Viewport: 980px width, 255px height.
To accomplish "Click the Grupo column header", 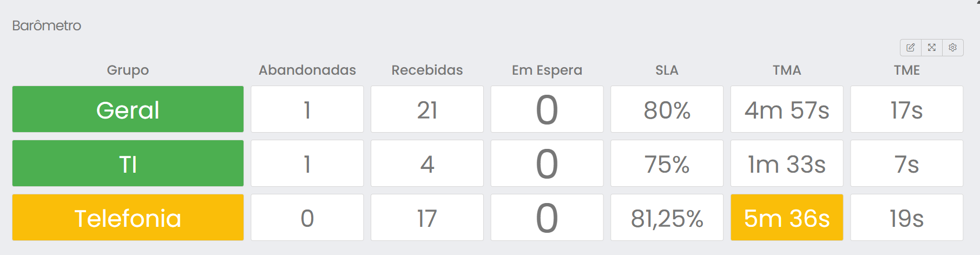I will pyautogui.click(x=128, y=70).
